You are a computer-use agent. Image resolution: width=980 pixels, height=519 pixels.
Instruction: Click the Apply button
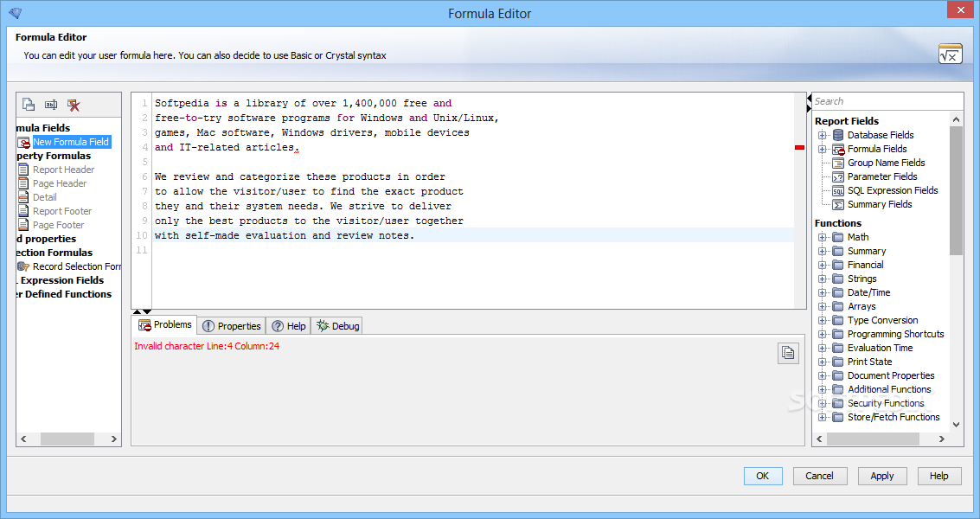click(882, 476)
